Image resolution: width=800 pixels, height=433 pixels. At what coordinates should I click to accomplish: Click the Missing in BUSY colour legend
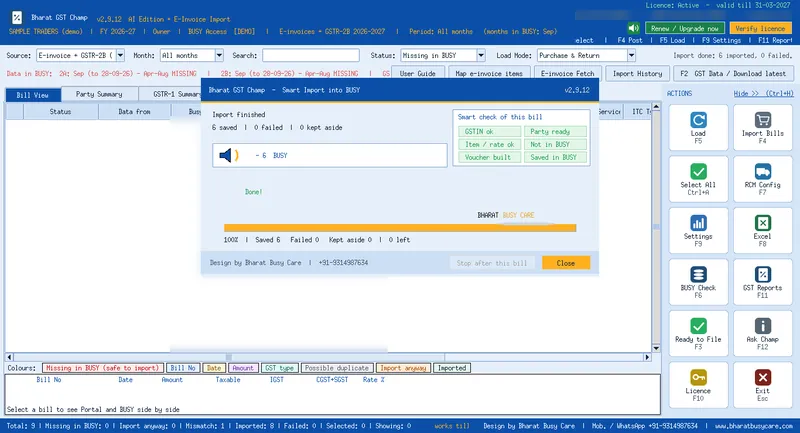[103, 368]
